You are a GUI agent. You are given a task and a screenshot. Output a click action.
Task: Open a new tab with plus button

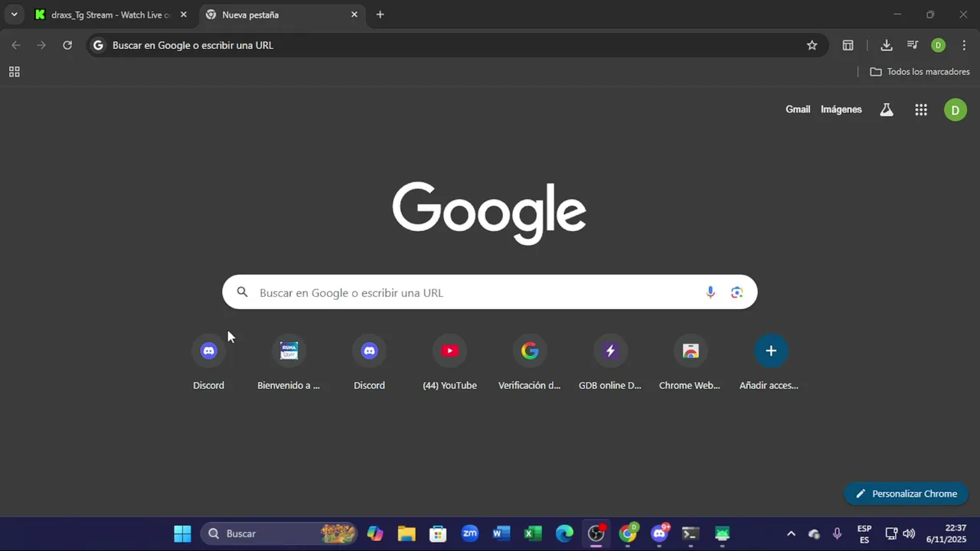(380, 15)
